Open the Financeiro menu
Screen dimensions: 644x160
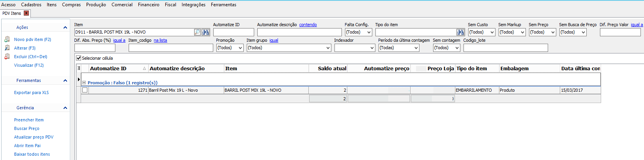149,5
